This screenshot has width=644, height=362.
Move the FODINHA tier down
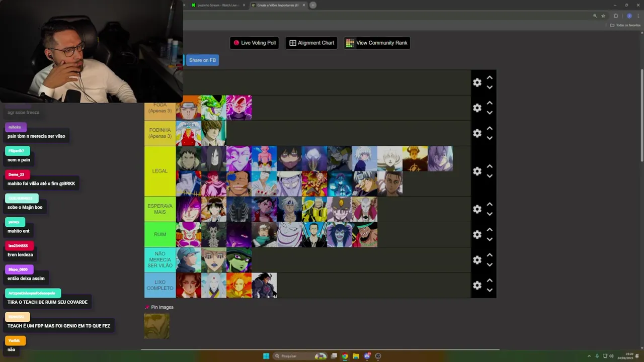pos(490,138)
